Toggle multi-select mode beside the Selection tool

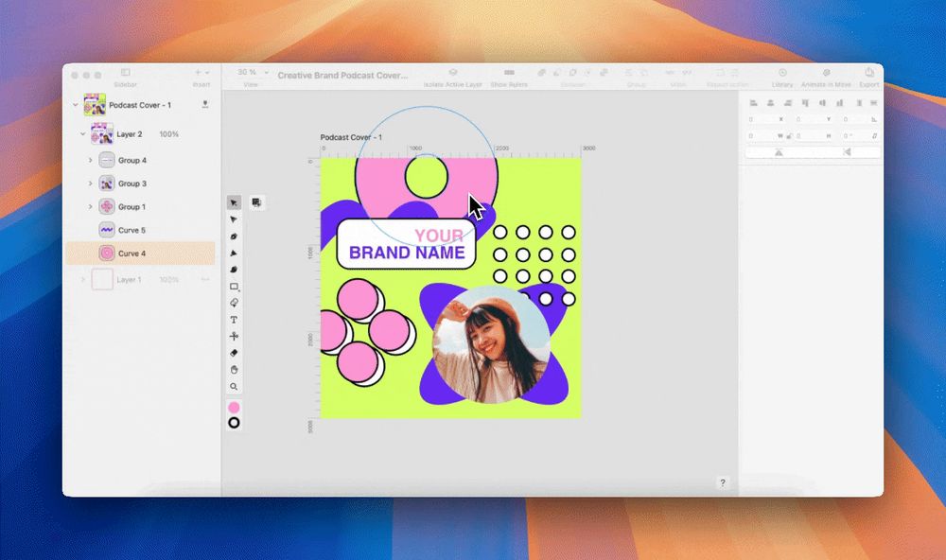[x=256, y=202]
